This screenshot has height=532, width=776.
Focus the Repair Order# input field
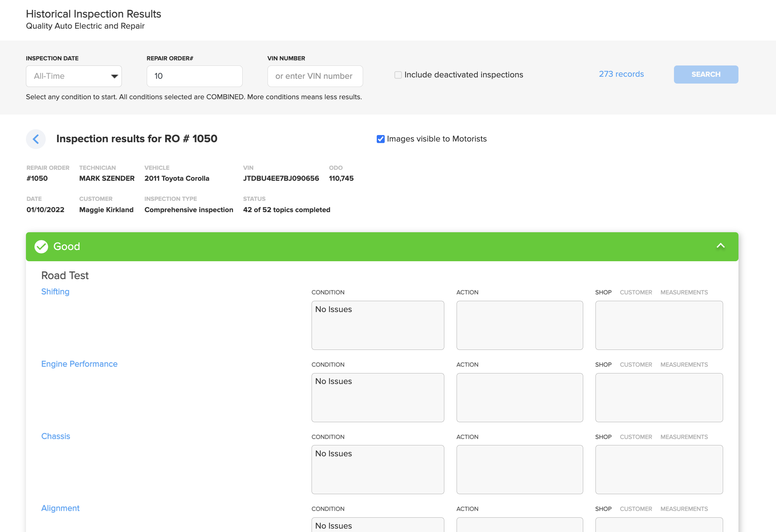pos(195,76)
